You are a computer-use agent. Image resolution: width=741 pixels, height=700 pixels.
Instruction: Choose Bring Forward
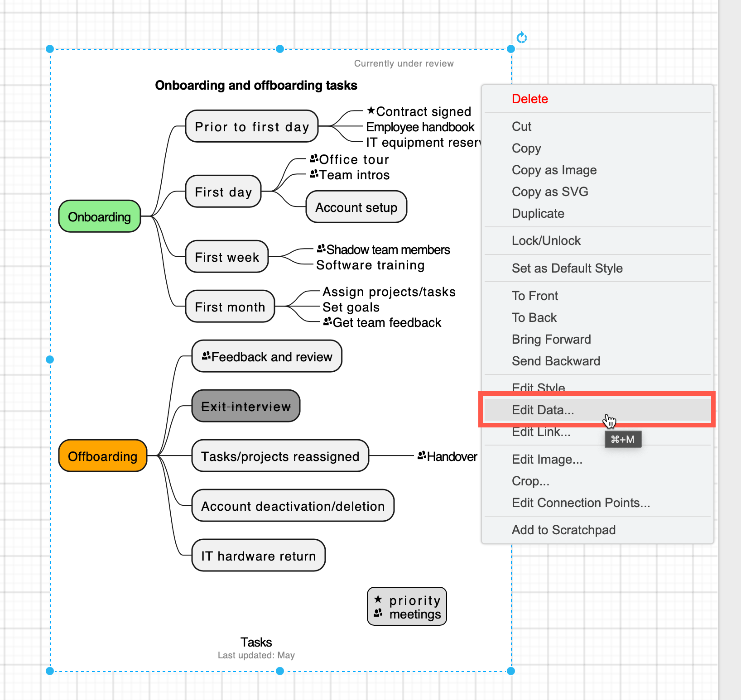pos(551,340)
